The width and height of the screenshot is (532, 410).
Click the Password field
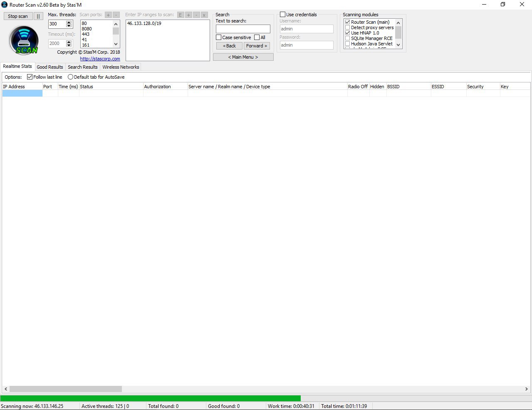pos(307,45)
